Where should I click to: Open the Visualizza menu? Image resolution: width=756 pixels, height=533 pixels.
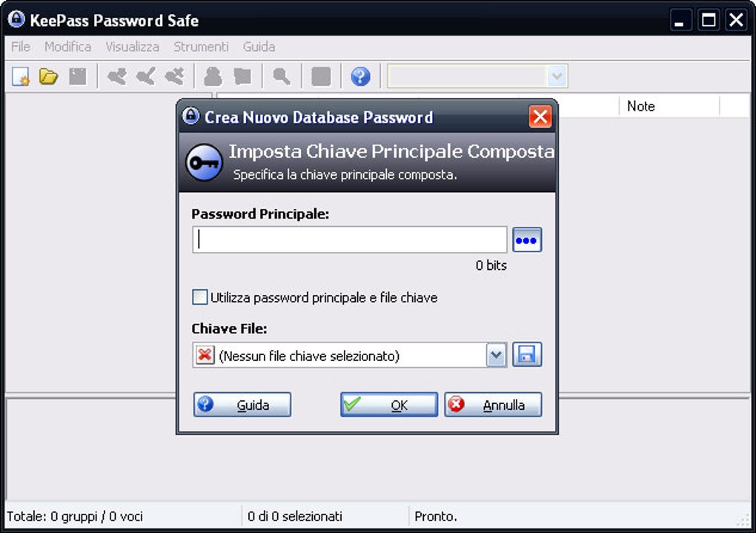(132, 47)
